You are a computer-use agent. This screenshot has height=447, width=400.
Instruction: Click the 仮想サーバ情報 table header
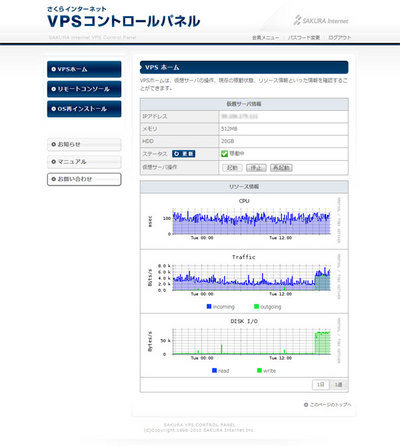click(244, 104)
